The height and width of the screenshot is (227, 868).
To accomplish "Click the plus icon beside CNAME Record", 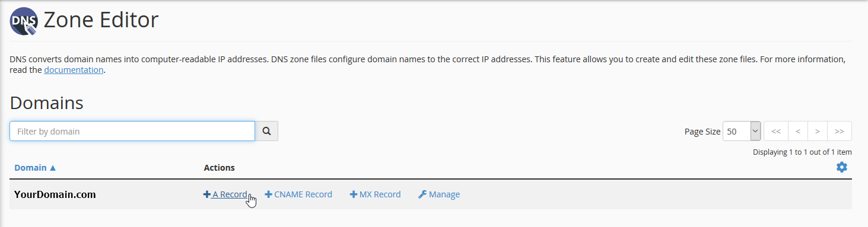I will pyautogui.click(x=268, y=194).
